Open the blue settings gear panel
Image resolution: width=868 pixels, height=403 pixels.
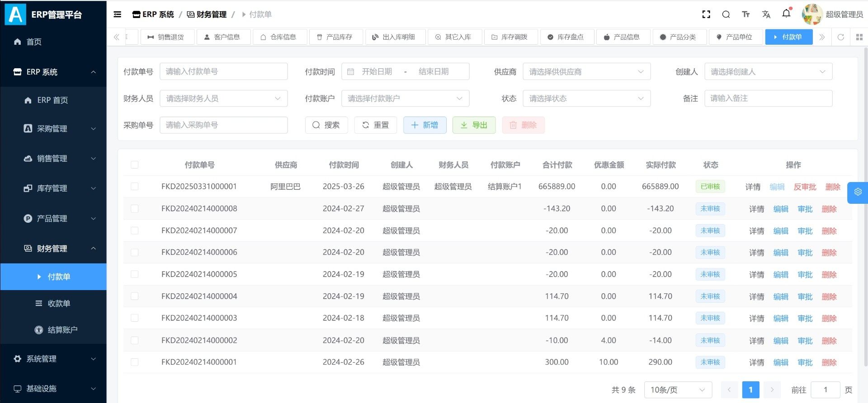[858, 192]
